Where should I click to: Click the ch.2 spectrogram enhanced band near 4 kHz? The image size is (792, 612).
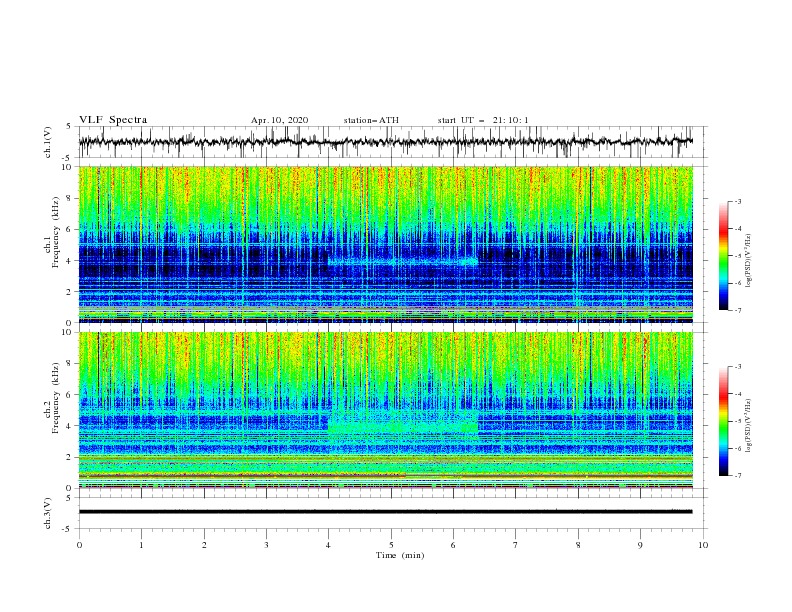403,428
